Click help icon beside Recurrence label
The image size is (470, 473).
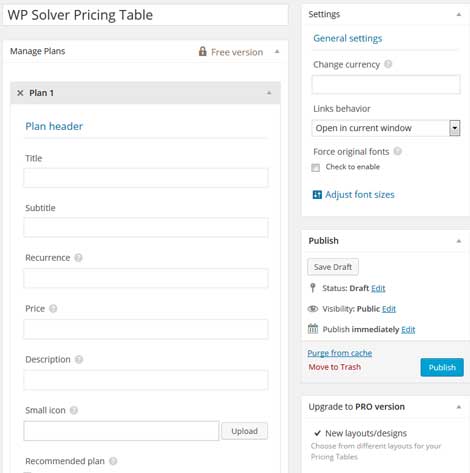point(78,258)
